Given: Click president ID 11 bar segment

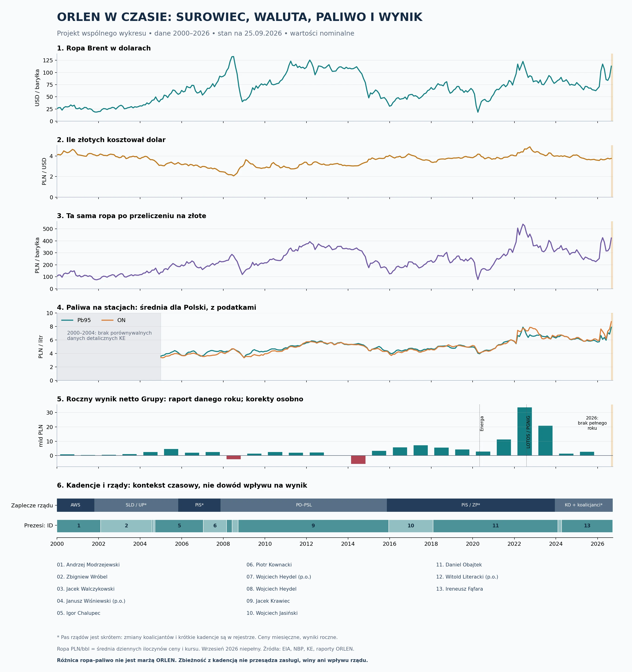Looking at the screenshot, I should click(496, 526).
